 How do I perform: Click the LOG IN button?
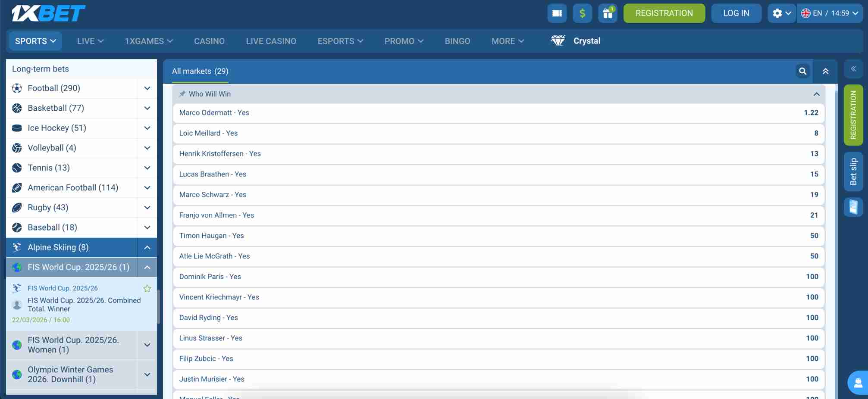tap(736, 13)
